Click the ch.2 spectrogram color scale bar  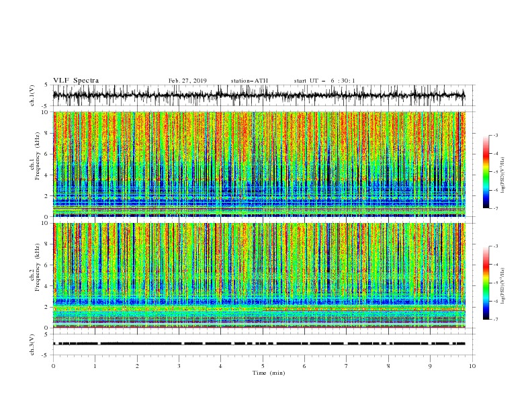tap(486, 283)
